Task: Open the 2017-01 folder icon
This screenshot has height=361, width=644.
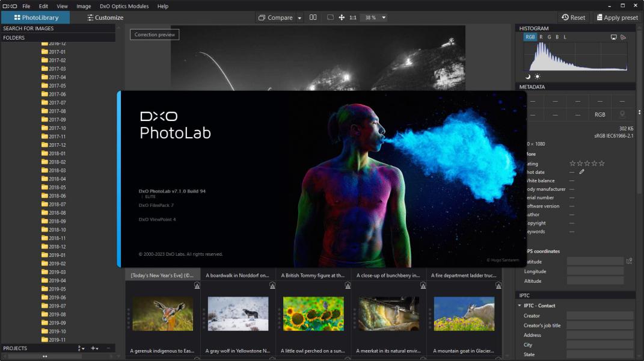Action: [x=44, y=52]
